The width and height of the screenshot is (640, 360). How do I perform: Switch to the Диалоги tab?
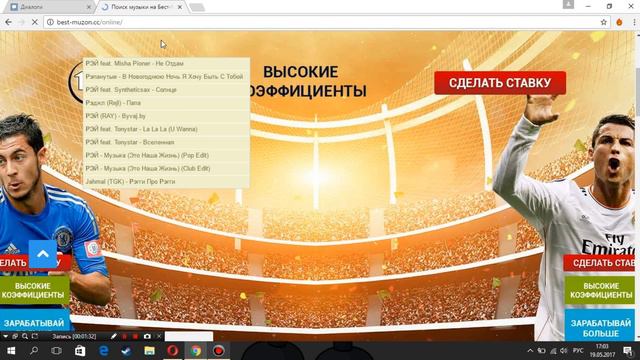(49, 7)
